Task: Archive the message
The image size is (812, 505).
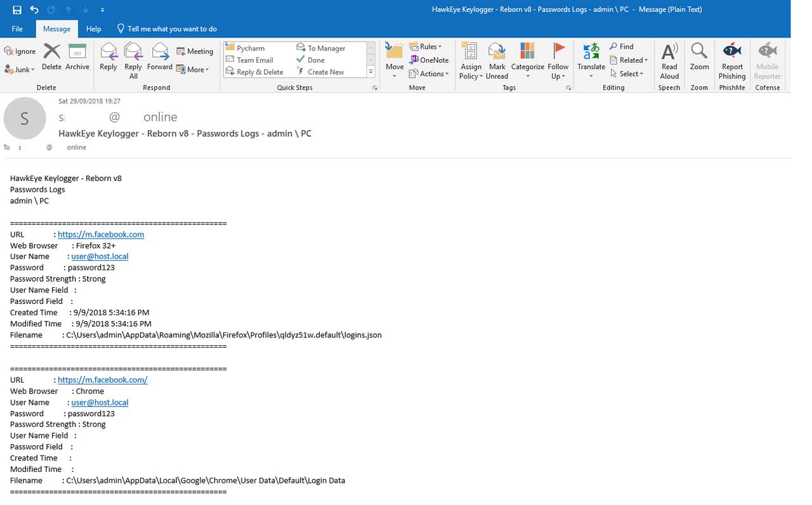Action: click(77, 57)
